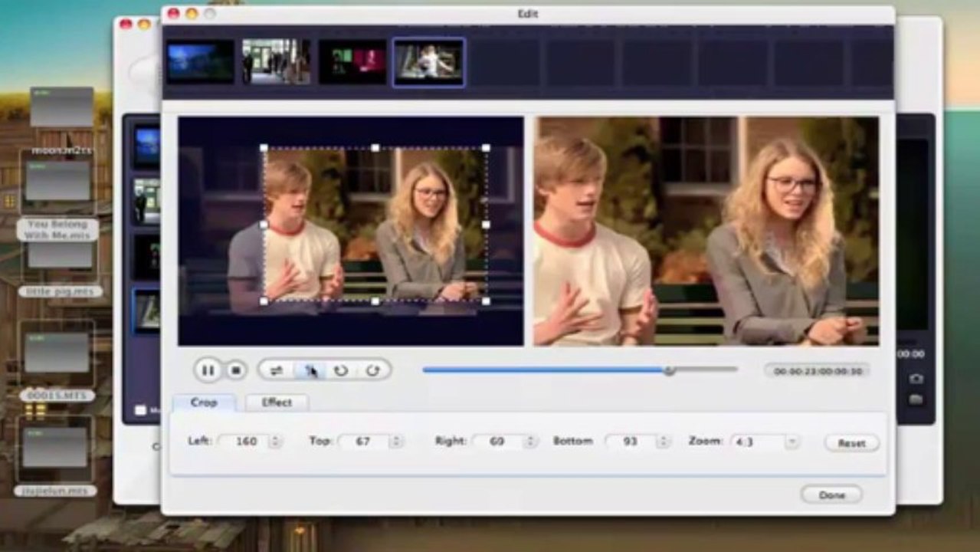Click the top-right crop handle
980x552 pixels.
487,148
